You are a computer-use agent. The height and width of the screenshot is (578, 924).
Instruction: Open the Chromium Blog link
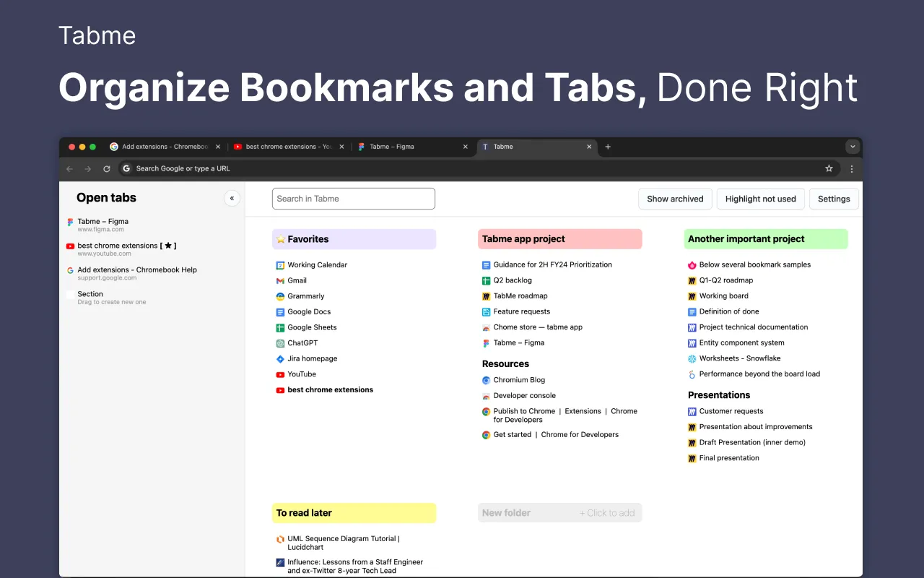[x=519, y=379]
